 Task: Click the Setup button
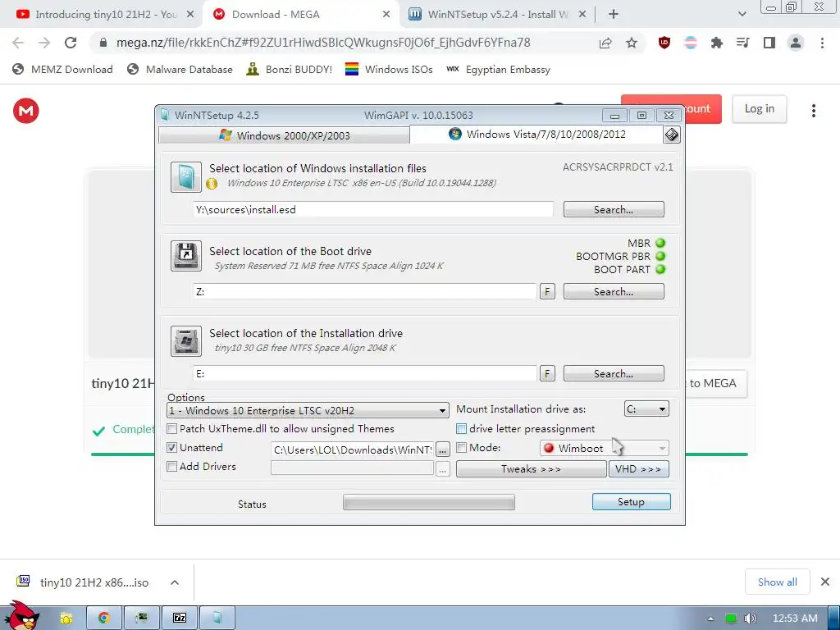(x=631, y=501)
